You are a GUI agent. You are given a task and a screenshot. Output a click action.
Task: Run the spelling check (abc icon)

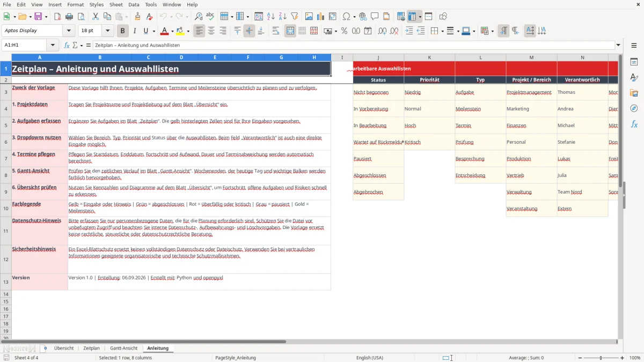tap(210, 17)
